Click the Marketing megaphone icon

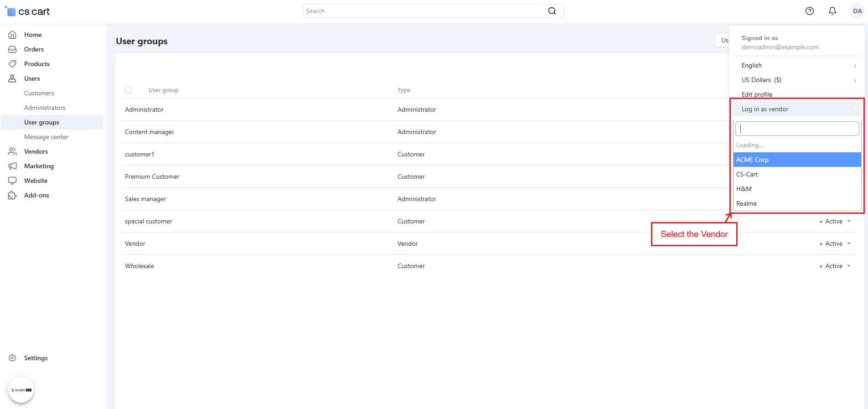pos(12,166)
